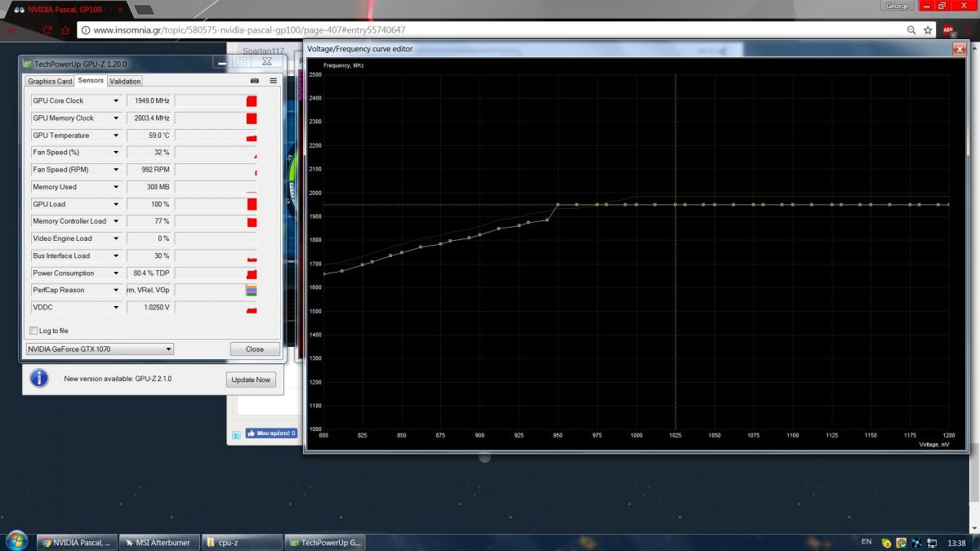
Task: Expand the Bus Interface Load dropdown
Action: pyautogui.click(x=116, y=256)
